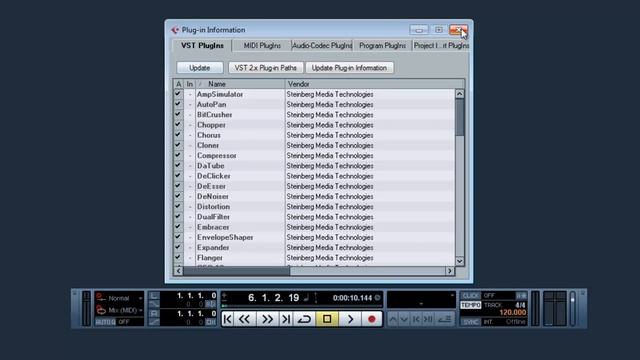
Task: Uncheck the AutoPan plug-in checkbox
Action: (178, 104)
